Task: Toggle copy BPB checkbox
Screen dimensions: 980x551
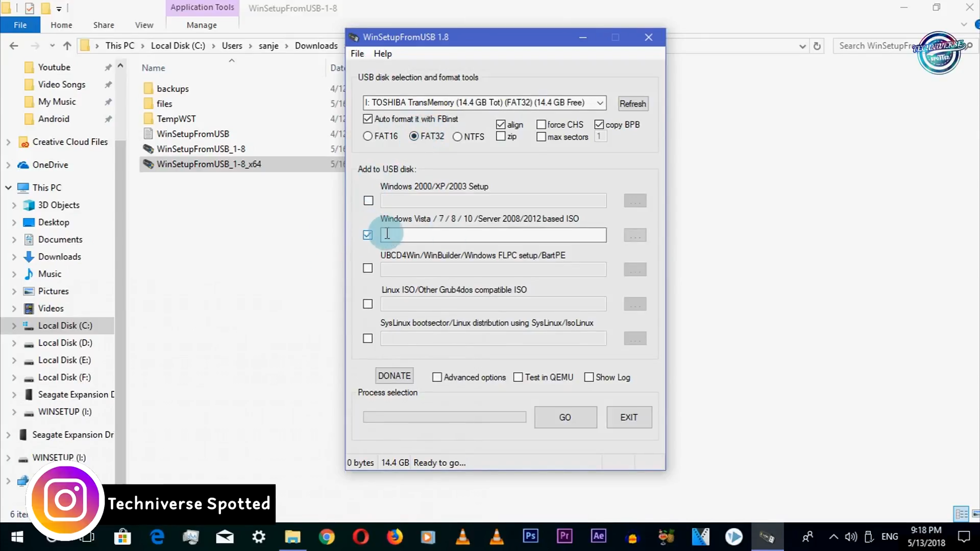Action: [x=599, y=124]
